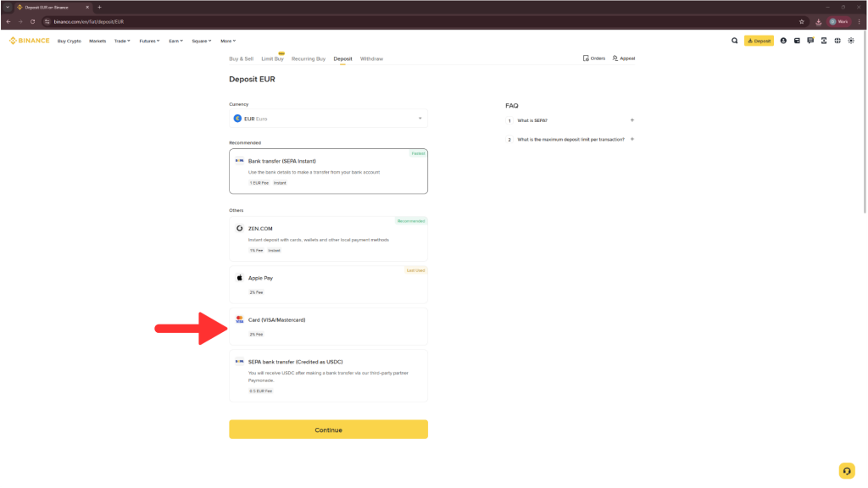Image resolution: width=868 pixels, height=488 pixels.
Task: Open the Chrome tab search dropdown
Action: (8, 7)
